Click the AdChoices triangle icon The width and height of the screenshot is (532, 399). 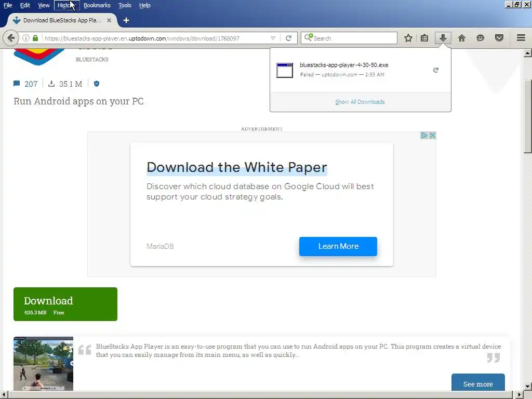point(424,136)
